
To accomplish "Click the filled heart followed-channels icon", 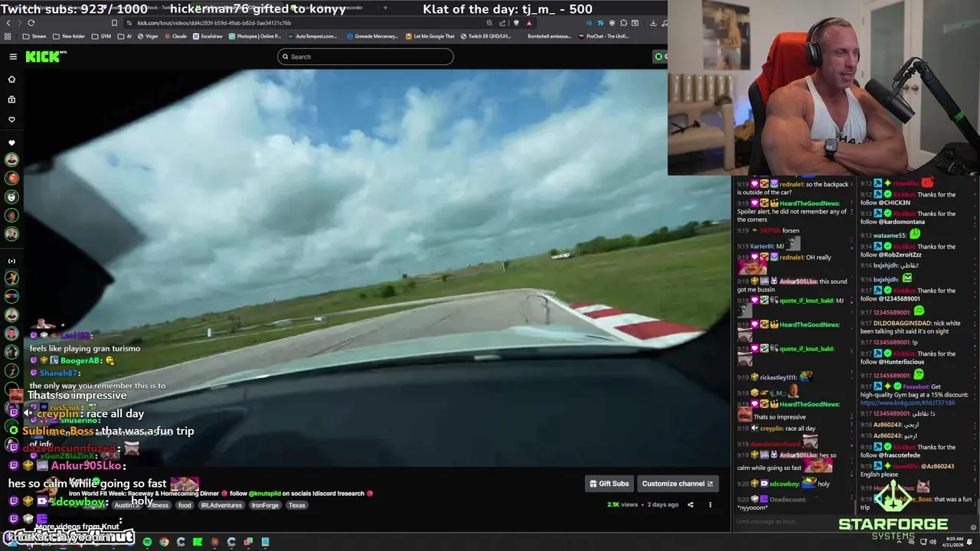I will tap(11, 143).
